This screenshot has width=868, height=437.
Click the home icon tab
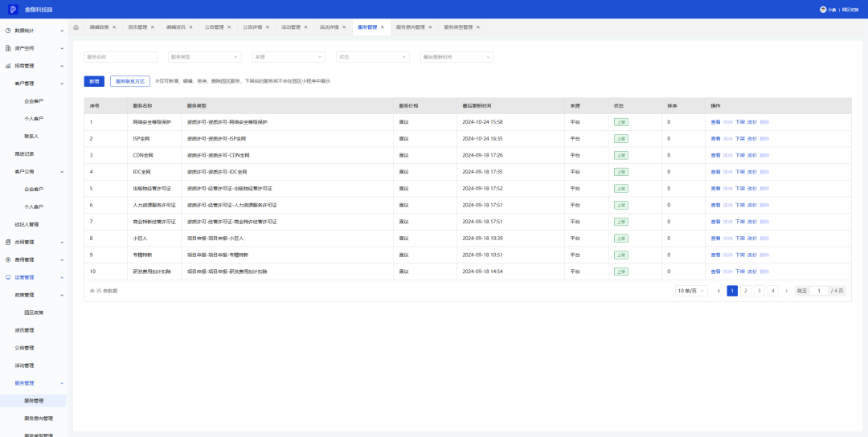point(76,27)
